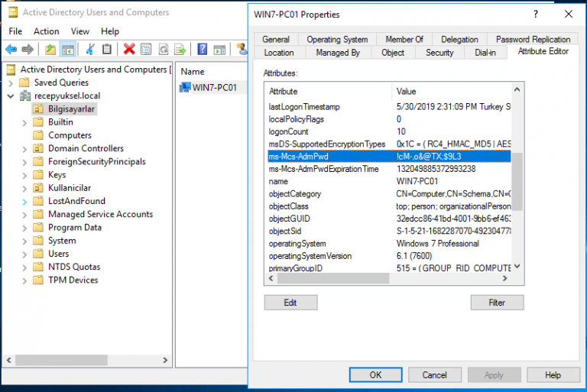Select the lastLogonTimestamp attribute row
587x392 pixels.
tap(389, 107)
